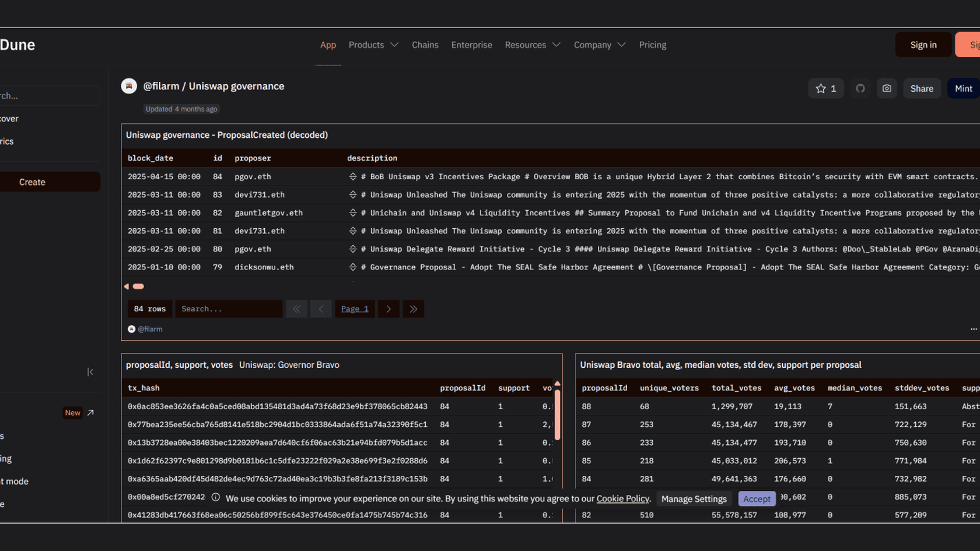980x551 pixels.
Task: Click the block_date column header
Action: coord(150,158)
